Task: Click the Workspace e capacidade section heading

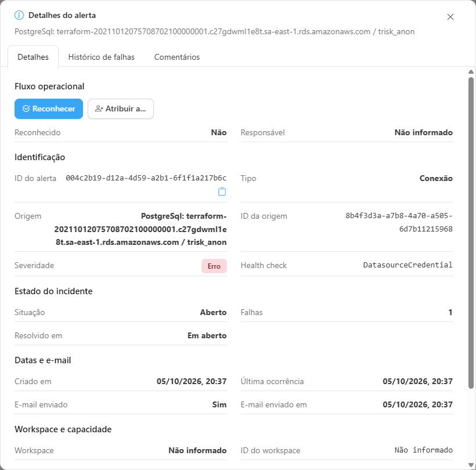Action: click(63, 429)
